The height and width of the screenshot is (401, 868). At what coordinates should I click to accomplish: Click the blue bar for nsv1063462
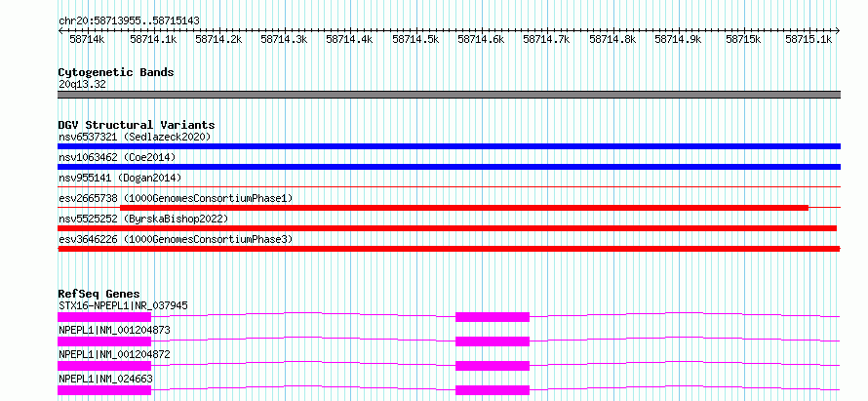pos(449,167)
